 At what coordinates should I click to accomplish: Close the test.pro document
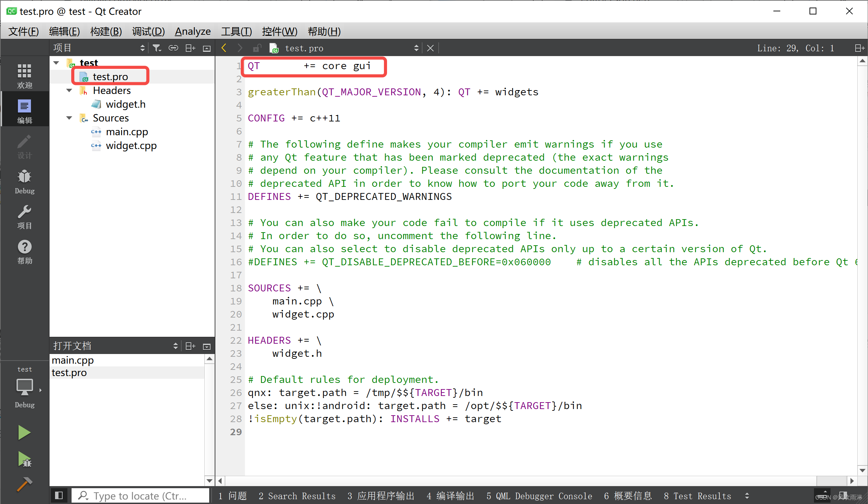pos(430,48)
